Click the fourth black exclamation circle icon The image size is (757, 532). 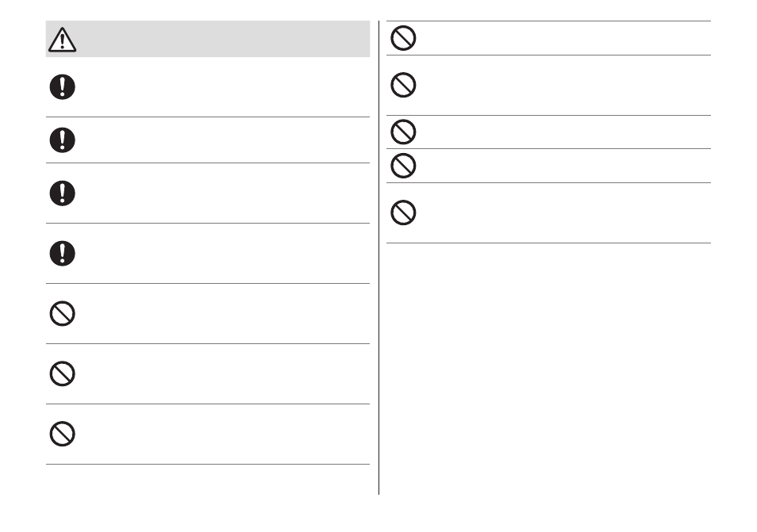(x=62, y=253)
